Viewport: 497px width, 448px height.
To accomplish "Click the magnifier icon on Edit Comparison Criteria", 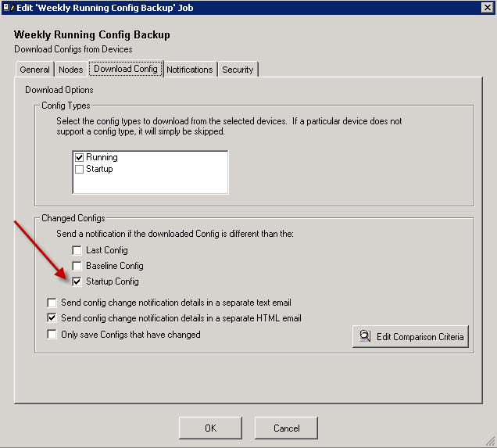I will pos(365,336).
